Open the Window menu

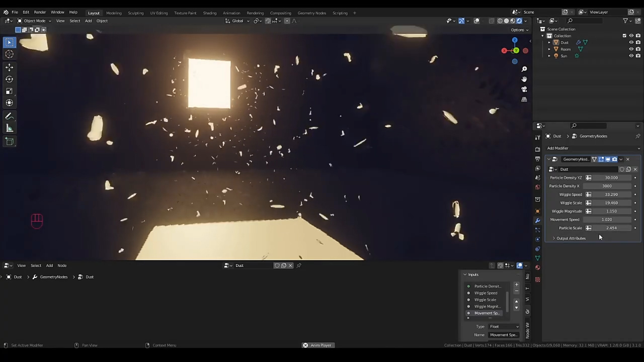(x=57, y=12)
